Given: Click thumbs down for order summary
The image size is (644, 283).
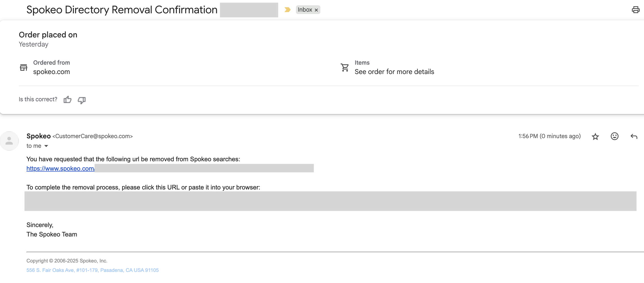Looking at the screenshot, I should point(82,100).
